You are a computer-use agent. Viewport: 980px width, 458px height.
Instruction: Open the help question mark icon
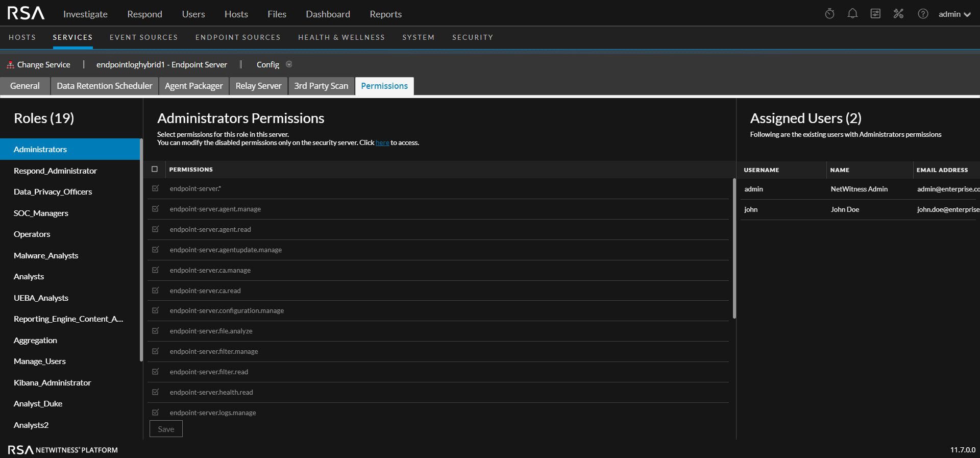coord(923,14)
